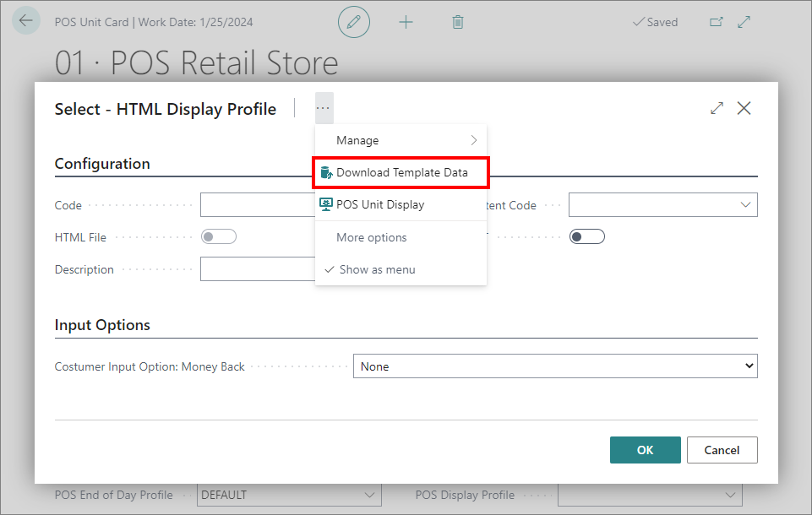This screenshot has height=515, width=812.
Task: Click the Input Options section heading
Action: tap(102, 325)
